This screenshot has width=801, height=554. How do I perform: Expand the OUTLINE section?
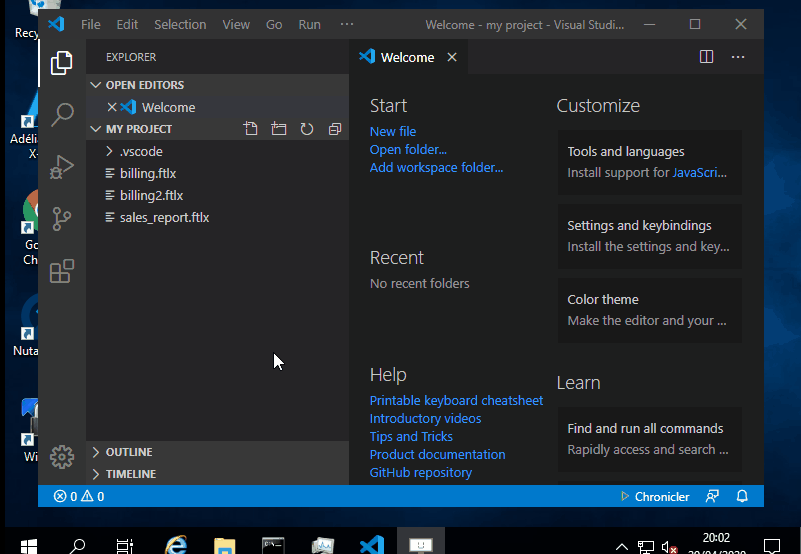pyautogui.click(x=217, y=452)
